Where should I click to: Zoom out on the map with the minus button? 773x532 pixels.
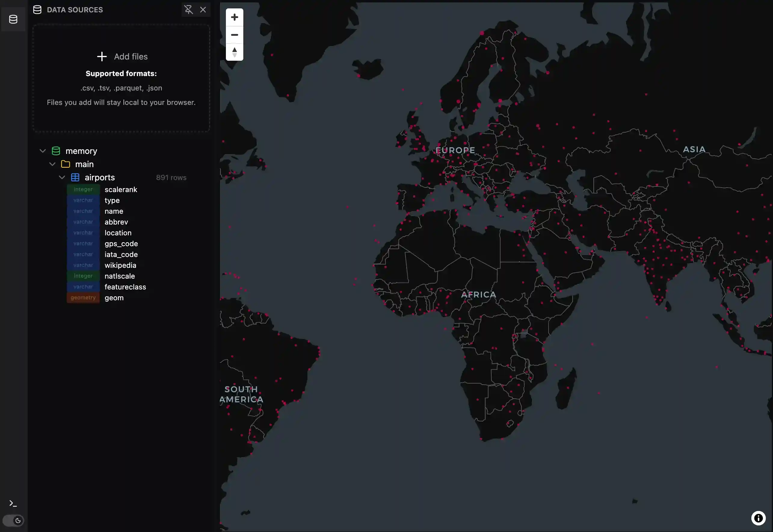(x=234, y=35)
